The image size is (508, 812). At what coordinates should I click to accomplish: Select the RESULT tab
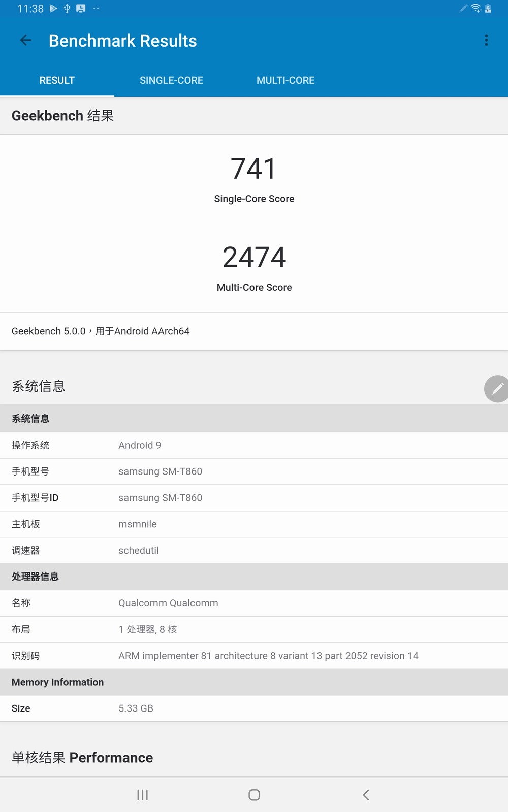tap(57, 80)
